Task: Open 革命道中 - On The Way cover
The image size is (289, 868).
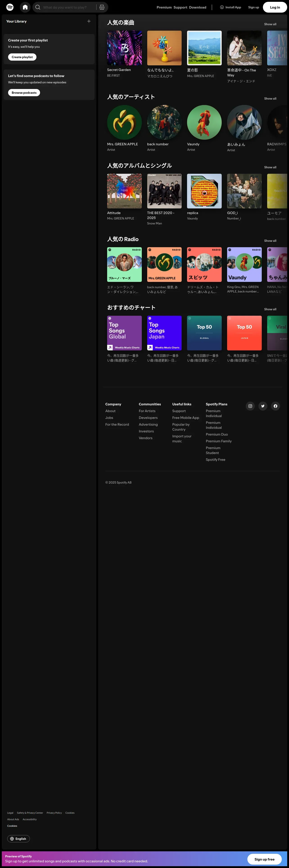Action: [x=245, y=48]
